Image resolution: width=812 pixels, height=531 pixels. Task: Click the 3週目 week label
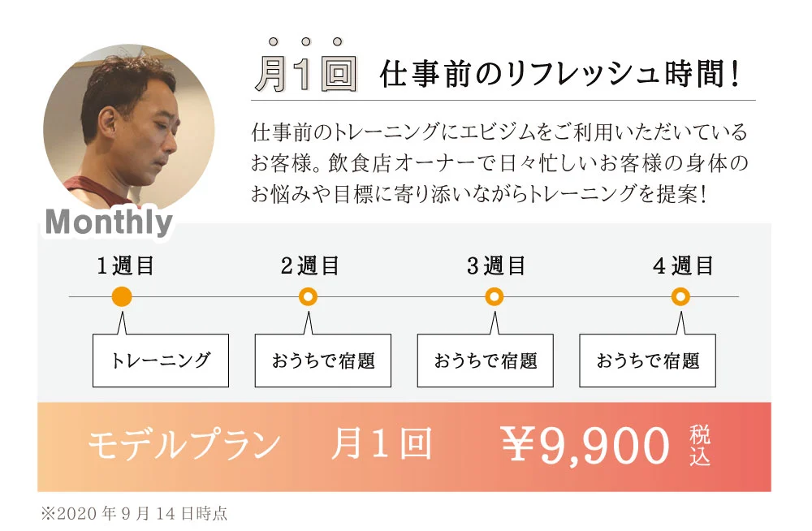tap(496, 265)
